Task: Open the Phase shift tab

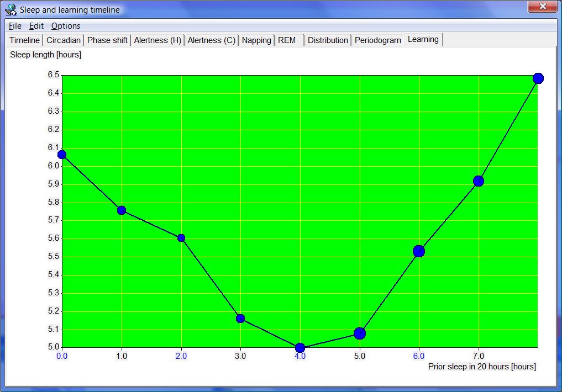Action: [x=107, y=40]
